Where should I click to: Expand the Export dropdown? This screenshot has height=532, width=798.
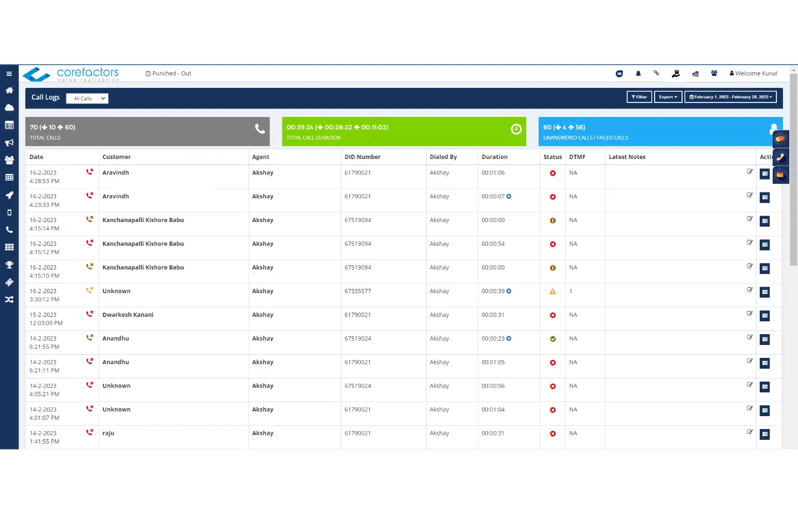click(668, 97)
